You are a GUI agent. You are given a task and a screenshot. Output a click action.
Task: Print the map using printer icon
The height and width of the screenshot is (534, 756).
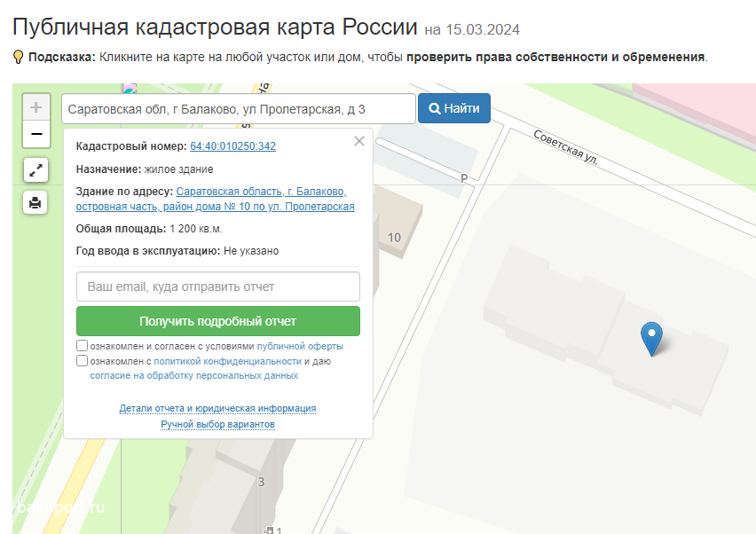(35, 202)
